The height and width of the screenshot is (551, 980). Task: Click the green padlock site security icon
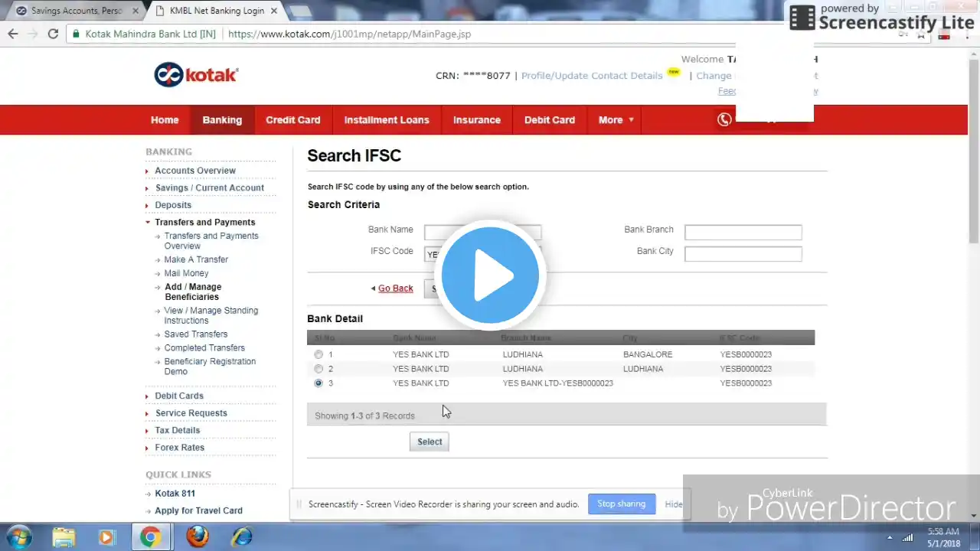tap(76, 34)
